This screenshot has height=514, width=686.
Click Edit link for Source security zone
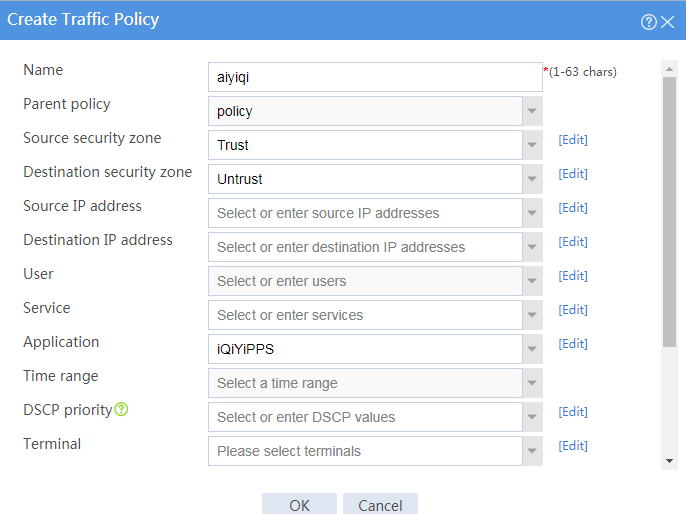[x=573, y=140]
